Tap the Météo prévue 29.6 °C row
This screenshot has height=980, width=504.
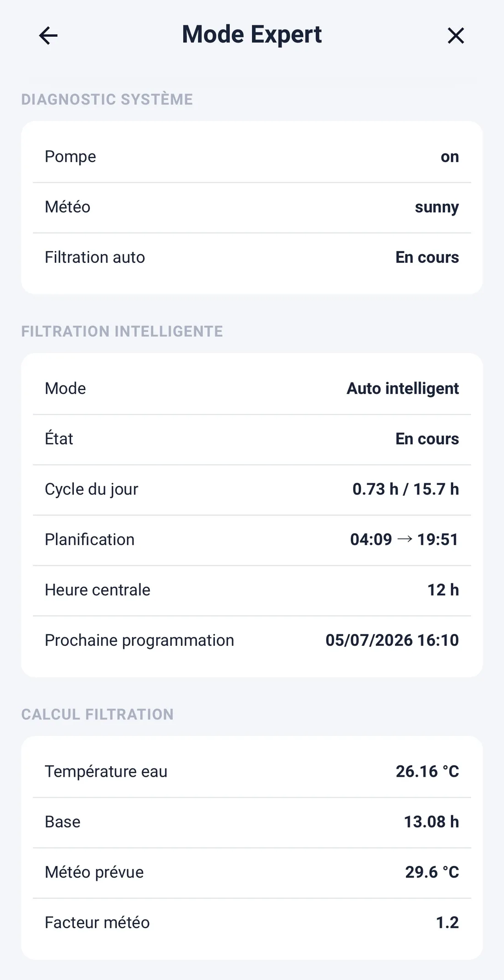click(x=252, y=872)
